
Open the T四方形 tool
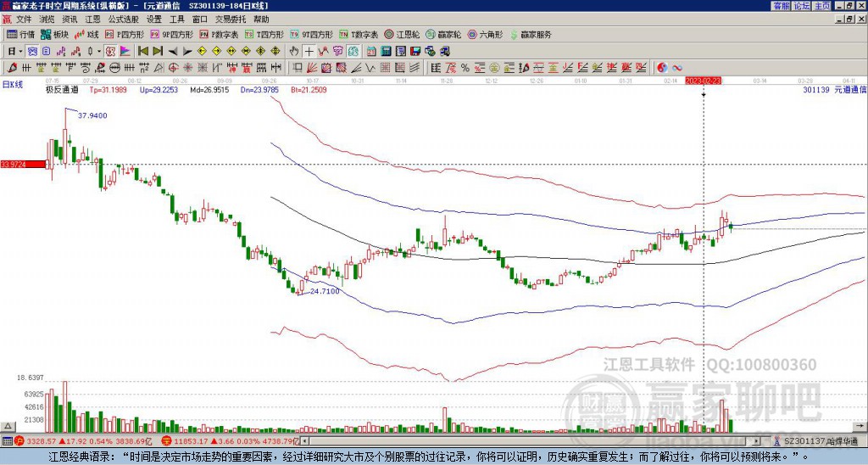pos(264,34)
